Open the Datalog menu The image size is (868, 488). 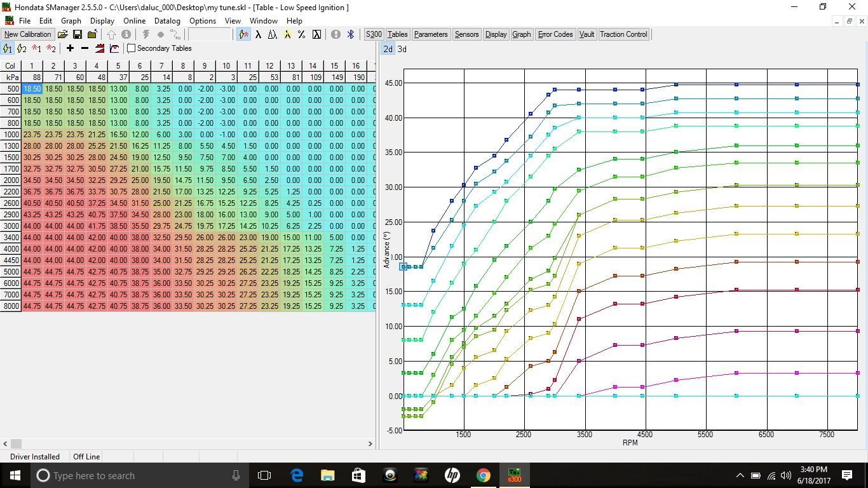coord(168,21)
